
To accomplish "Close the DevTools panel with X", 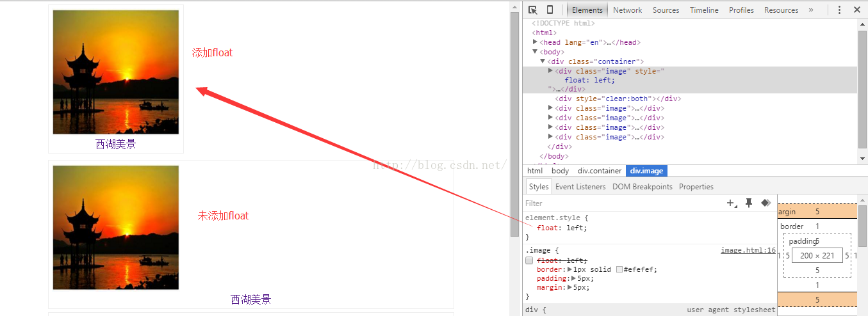I will click(857, 10).
